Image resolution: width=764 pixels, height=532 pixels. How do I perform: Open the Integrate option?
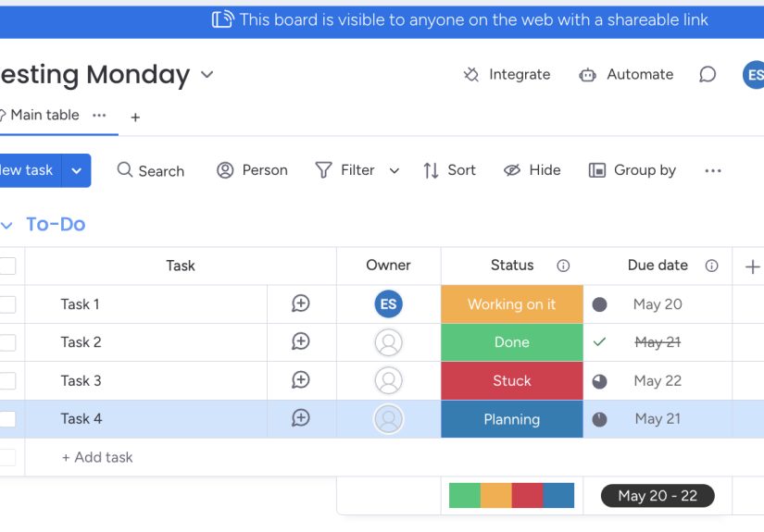pos(507,74)
